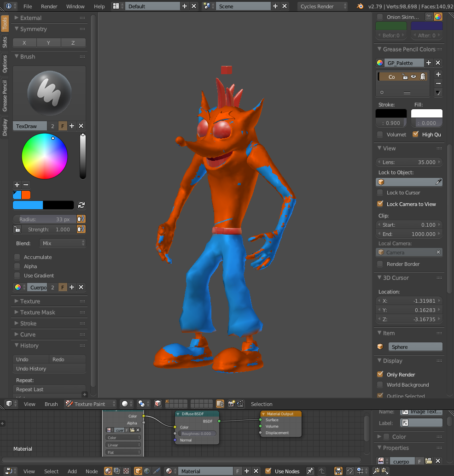Click the swap colors icon beside the color bar
The height and width of the screenshot is (476, 454).
[81, 205]
